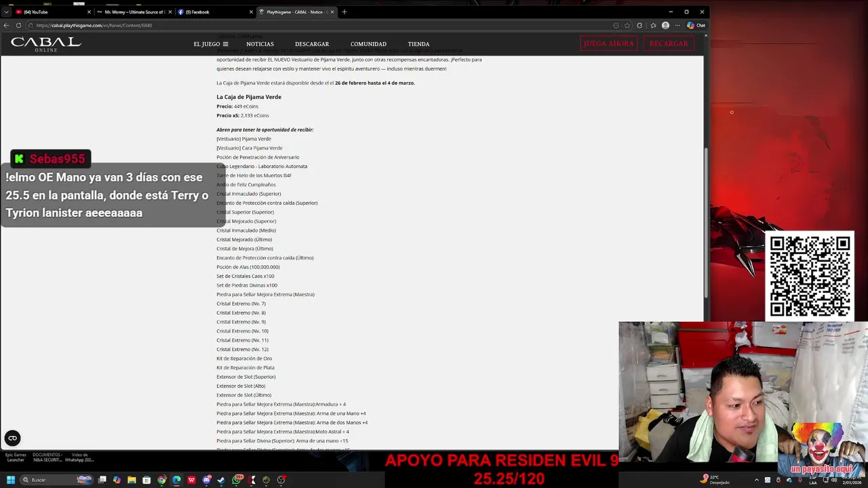Click 'Torre de Hielo de los Muertos B4F'
The width and height of the screenshot is (868, 488).
[x=254, y=176]
